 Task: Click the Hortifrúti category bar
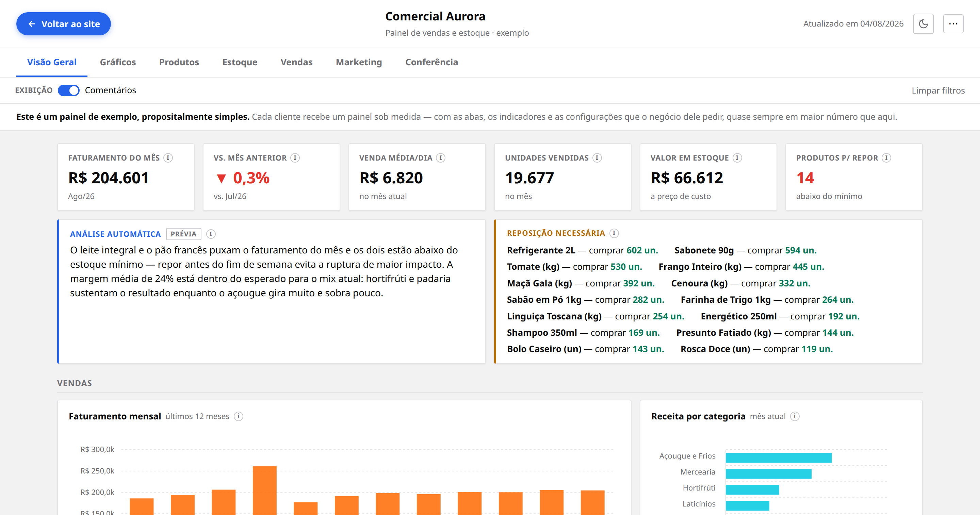[752, 489]
